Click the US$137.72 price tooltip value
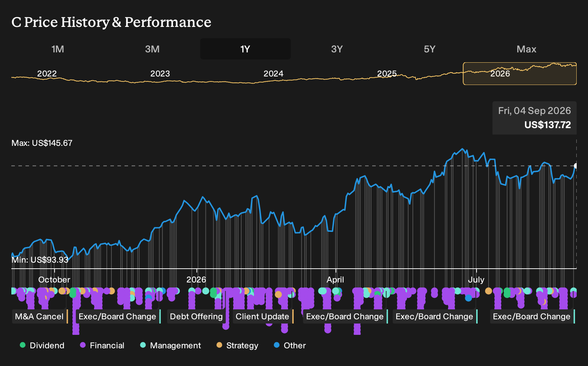Viewport: 588px width, 366px height. pyautogui.click(x=548, y=125)
